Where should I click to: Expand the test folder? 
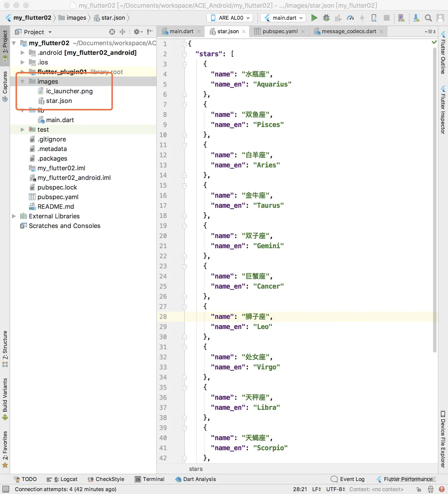(23, 129)
